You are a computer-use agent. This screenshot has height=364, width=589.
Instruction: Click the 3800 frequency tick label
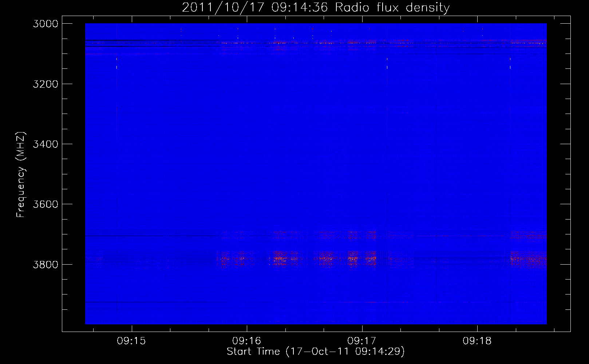click(46, 264)
